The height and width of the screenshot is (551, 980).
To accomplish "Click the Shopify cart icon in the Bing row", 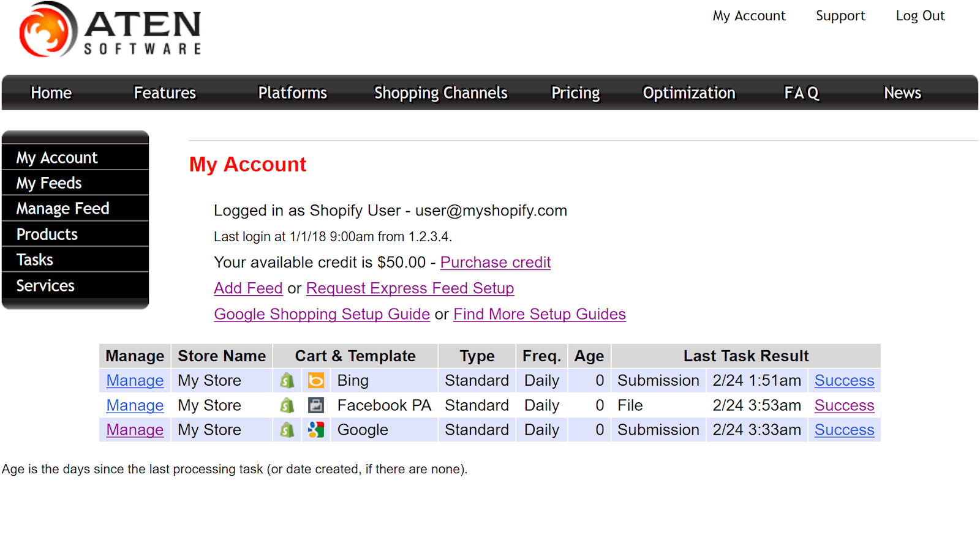I will [x=286, y=380].
